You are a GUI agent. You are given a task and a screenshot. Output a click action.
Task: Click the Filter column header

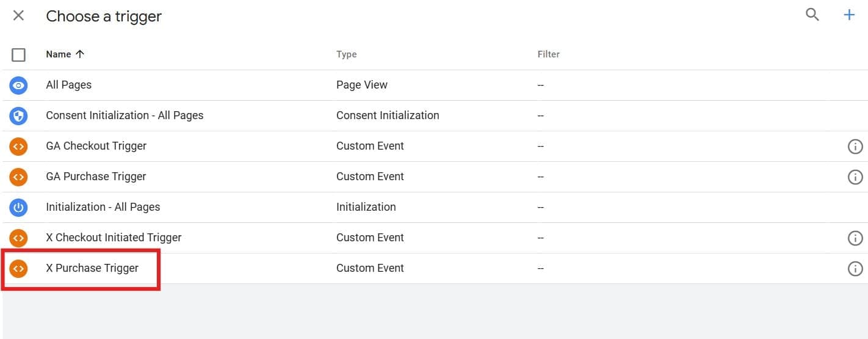548,54
